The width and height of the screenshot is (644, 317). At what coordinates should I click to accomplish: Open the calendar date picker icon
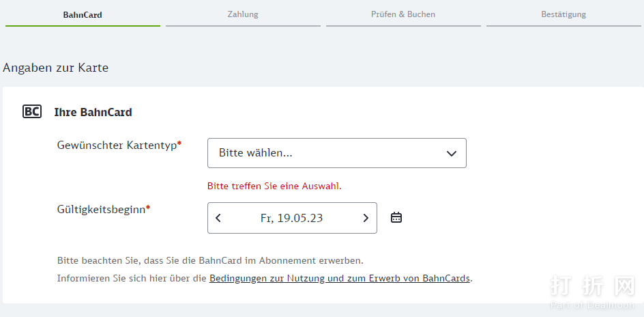pyautogui.click(x=396, y=218)
